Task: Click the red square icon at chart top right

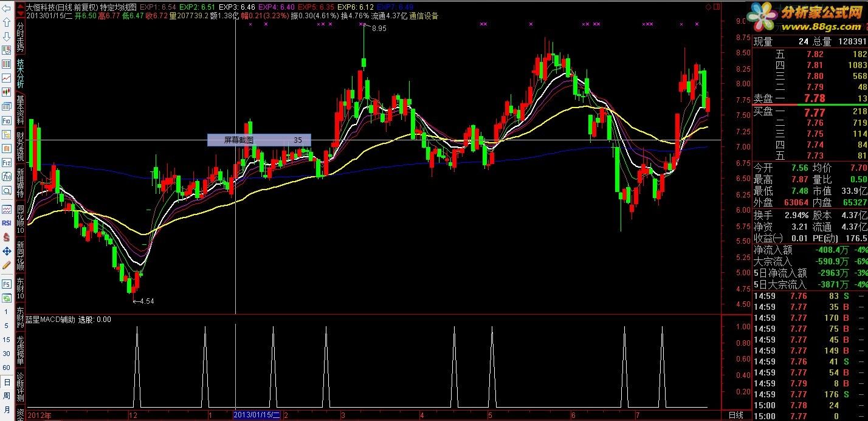Action: [717, 6]
